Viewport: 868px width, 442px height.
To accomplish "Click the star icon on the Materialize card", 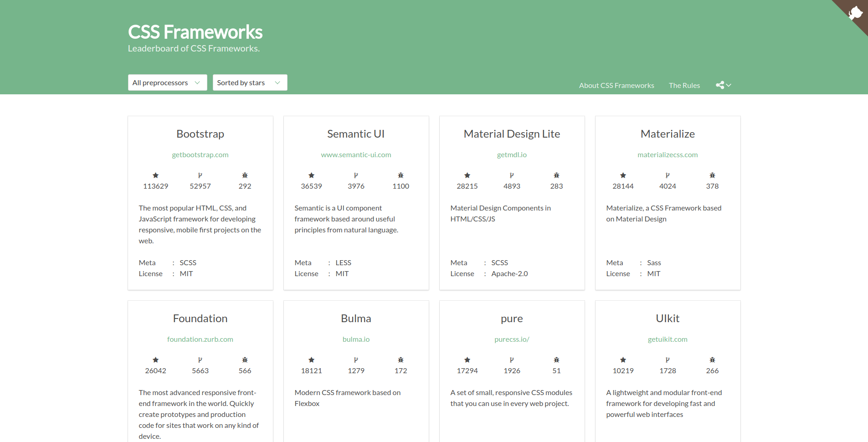I will point(622,175).
